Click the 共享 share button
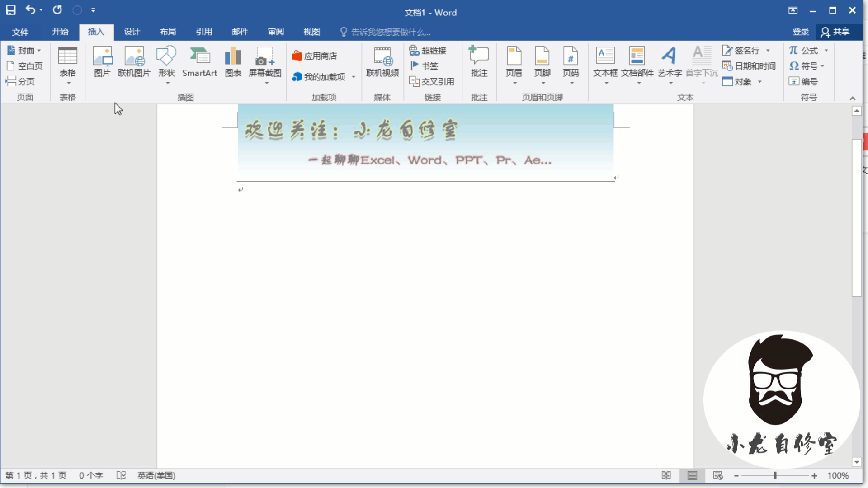Viewport: 868px width, 488px height. 835,32
